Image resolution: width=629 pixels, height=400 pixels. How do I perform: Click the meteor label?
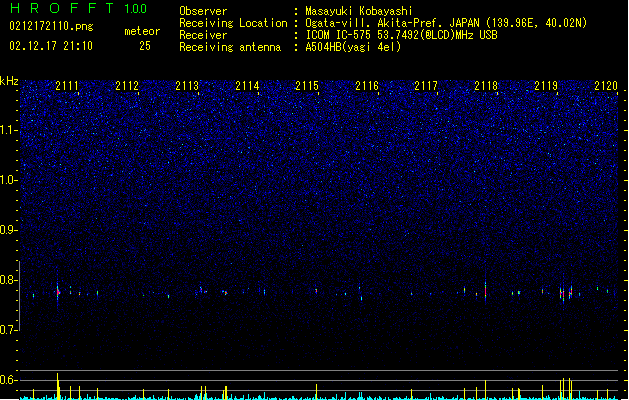click(142, 31)
